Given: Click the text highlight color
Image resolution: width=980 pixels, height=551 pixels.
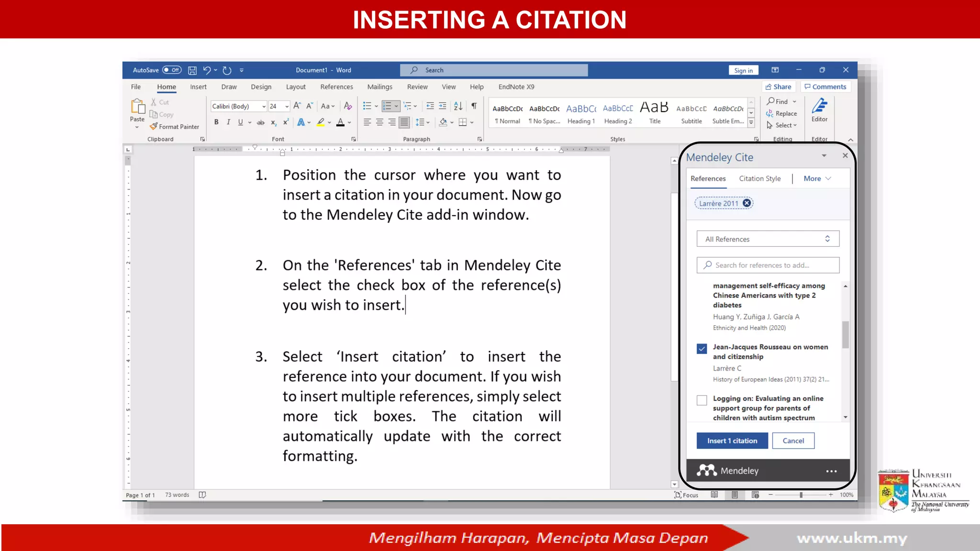Looking at the screenshot, I should [321, 122].
